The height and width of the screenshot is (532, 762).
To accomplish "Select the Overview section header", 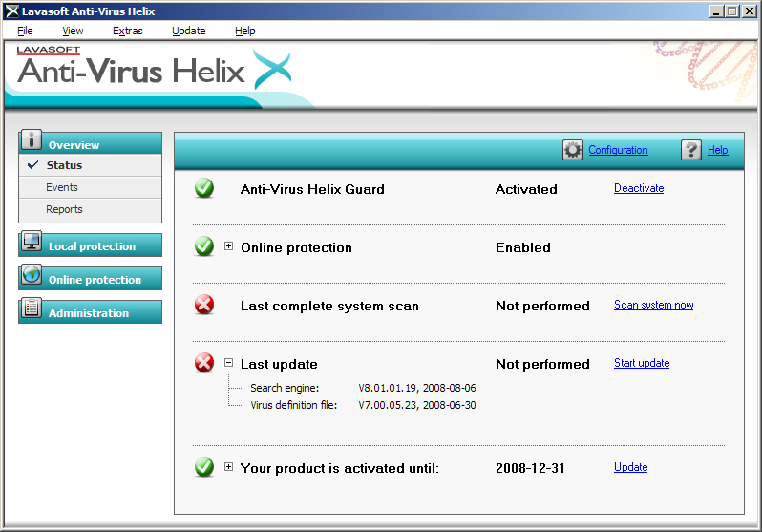I will tap(91, 143).
